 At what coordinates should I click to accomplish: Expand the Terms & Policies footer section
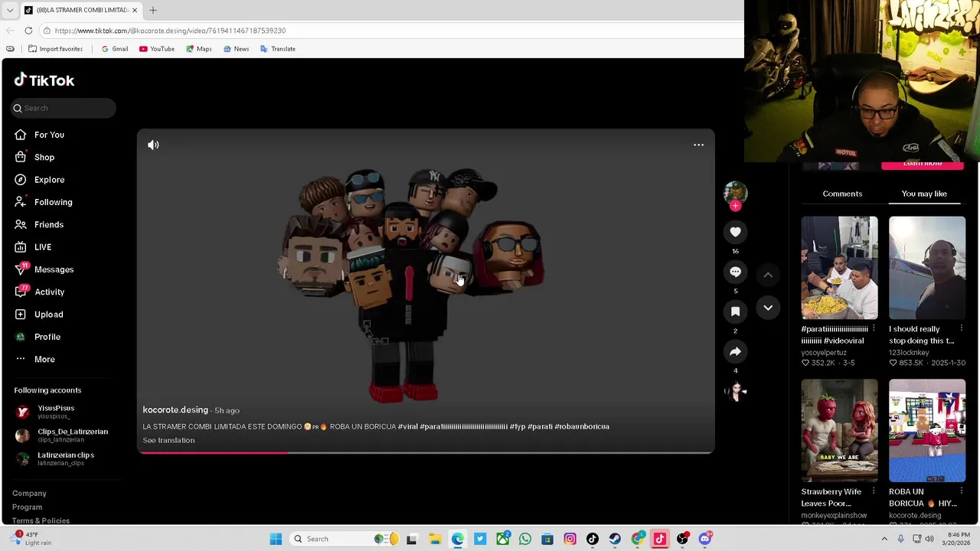41,520
